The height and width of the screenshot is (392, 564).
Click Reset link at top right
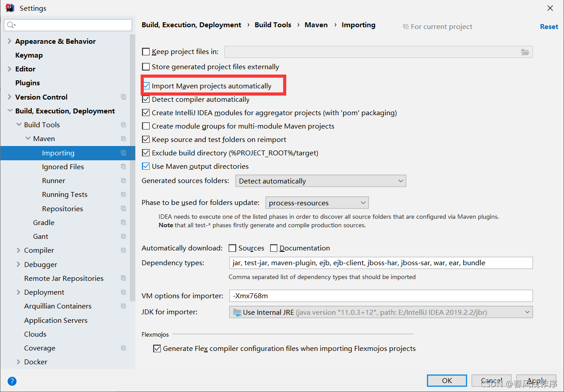pos(549,26)
